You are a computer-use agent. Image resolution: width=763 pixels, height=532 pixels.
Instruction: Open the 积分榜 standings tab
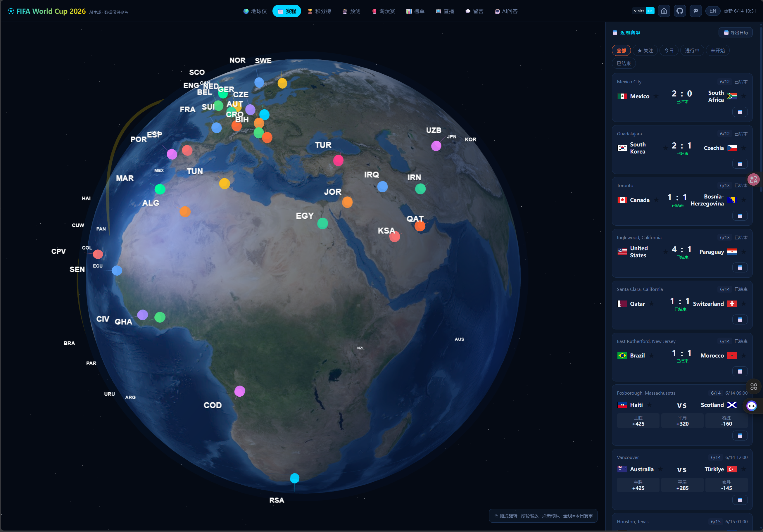point(319,11)
